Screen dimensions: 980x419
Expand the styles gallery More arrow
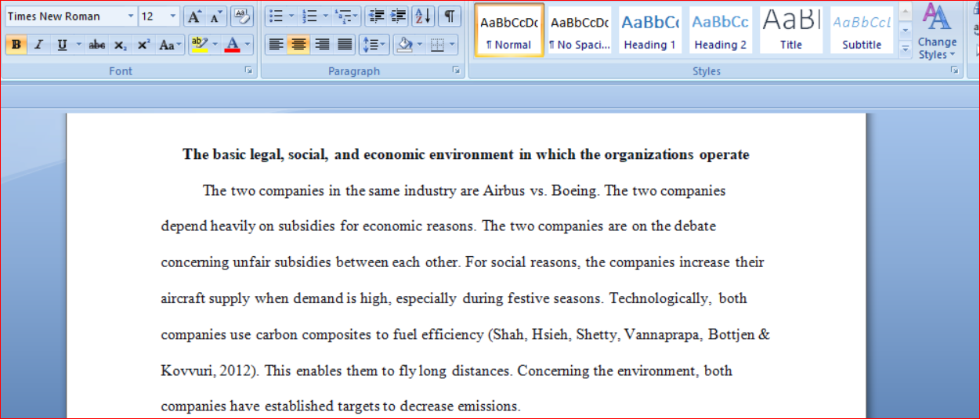point(906,49)
